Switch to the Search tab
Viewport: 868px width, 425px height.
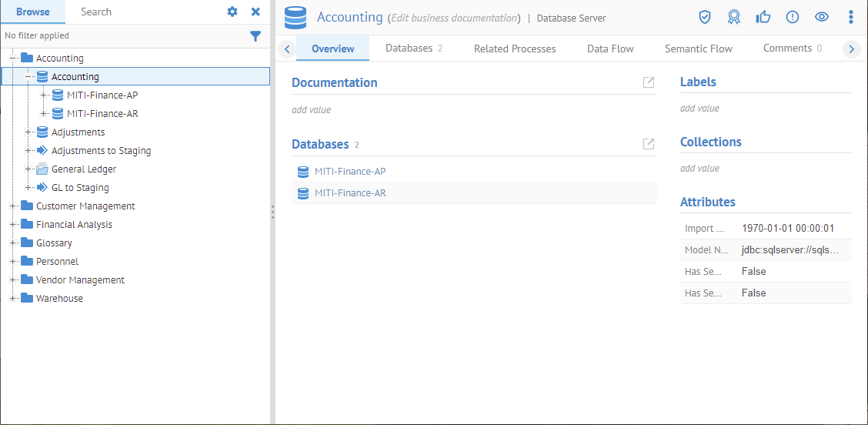coord(96,12)
